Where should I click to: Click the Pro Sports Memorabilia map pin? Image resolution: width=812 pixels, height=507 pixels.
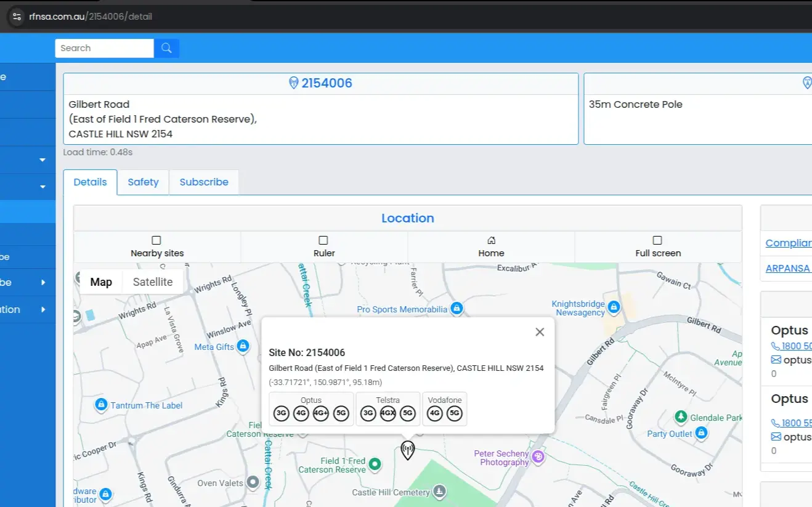pos(457,308)
